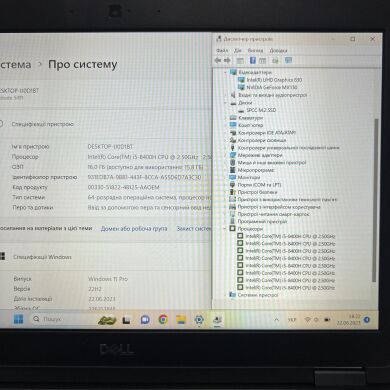Open the Windows Start menu
390x390 pixels.
(19, 319)
